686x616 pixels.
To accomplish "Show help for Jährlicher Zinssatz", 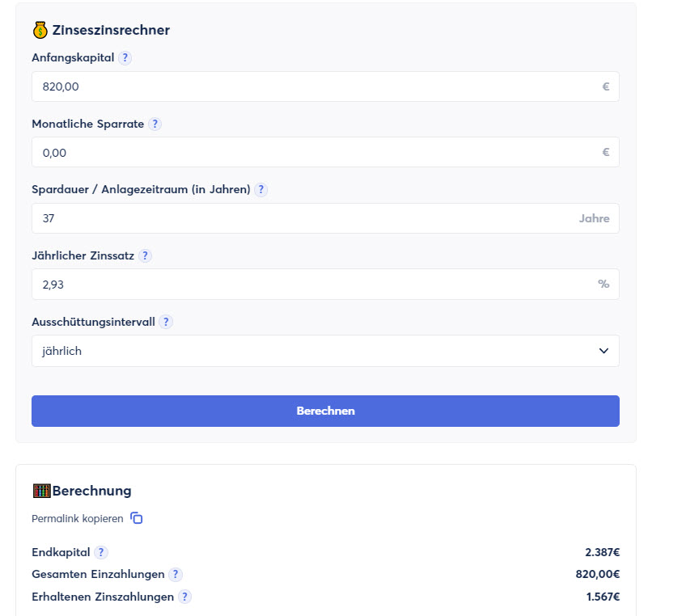I will tap(145, 255).
